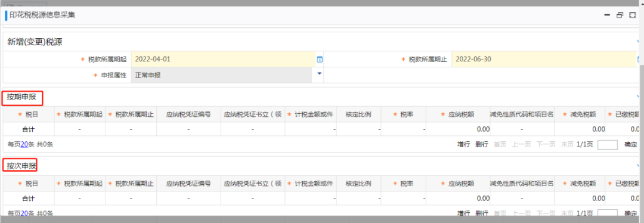Image resolution: width=644 pixels, height=223 pixels.
Task: Open calendar picker for 税款所属期止
Action: point(639,60)
